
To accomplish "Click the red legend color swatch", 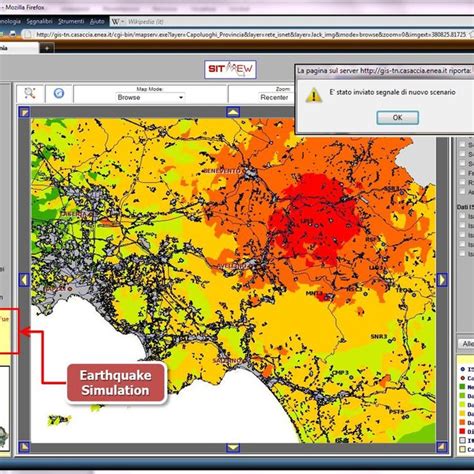I will point(462,431).
